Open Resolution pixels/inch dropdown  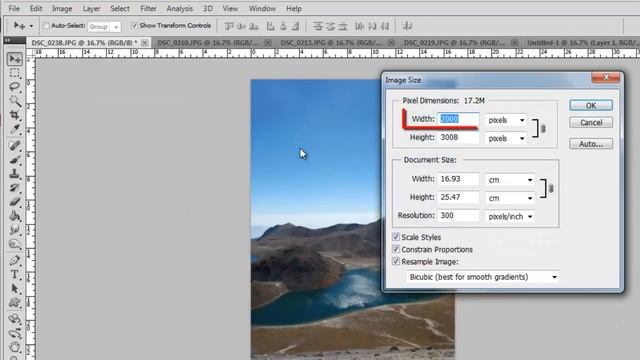pos(510,216)
